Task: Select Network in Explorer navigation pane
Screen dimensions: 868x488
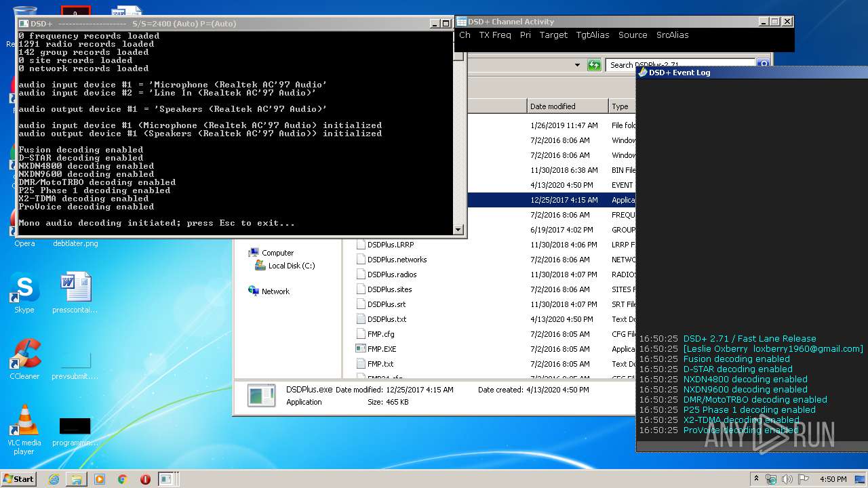Action: point(275,291)
